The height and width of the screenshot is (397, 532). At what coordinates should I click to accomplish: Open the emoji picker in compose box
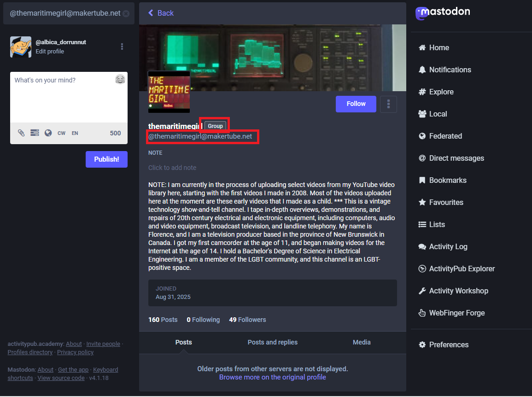click(120, 80)
